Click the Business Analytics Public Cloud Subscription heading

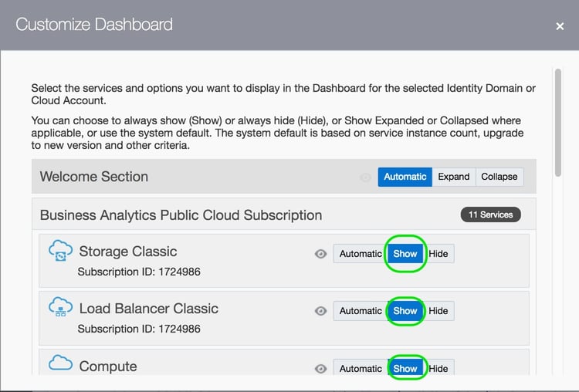[181, 215]
